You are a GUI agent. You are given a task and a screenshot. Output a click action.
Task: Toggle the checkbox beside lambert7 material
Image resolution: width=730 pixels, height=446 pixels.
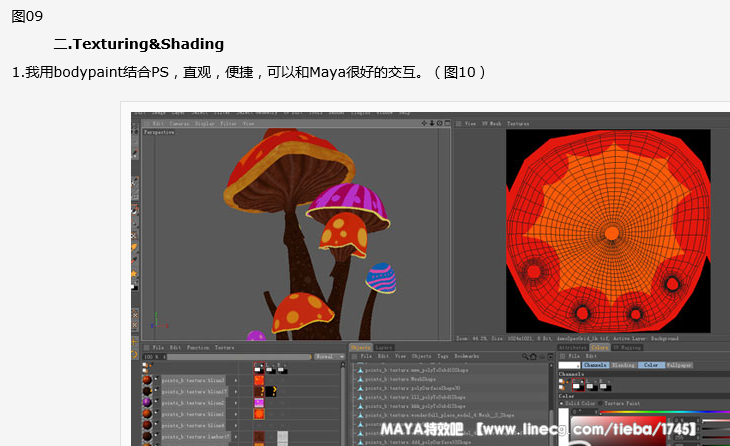[156, 435]
